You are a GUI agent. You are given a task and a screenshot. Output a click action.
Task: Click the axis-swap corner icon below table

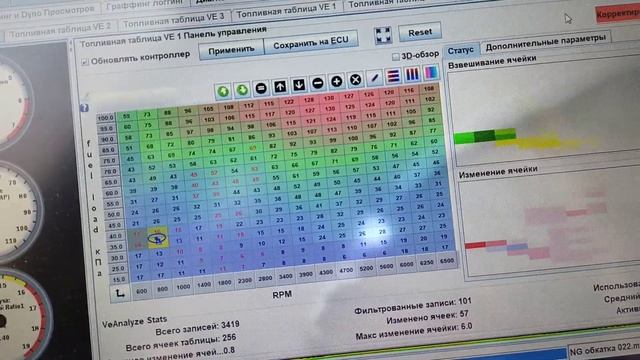pyautogui.click(x=120, y=293)
